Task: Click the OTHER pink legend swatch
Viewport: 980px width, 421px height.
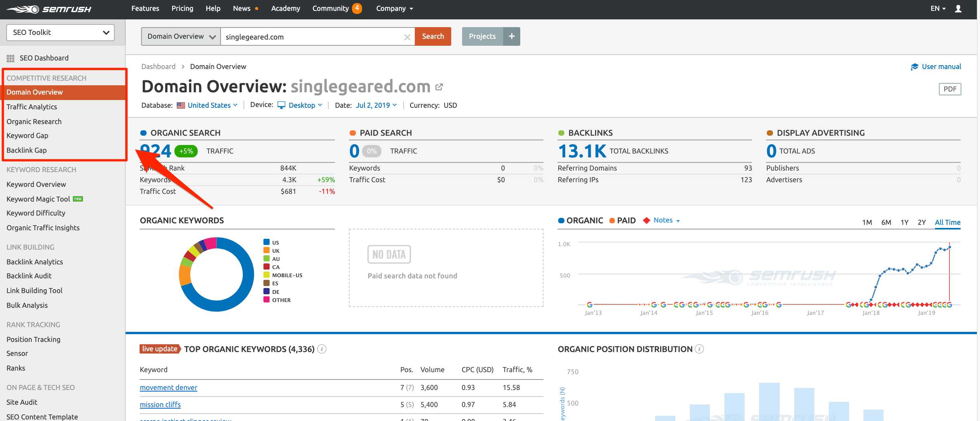Action: tap(266, 300)
